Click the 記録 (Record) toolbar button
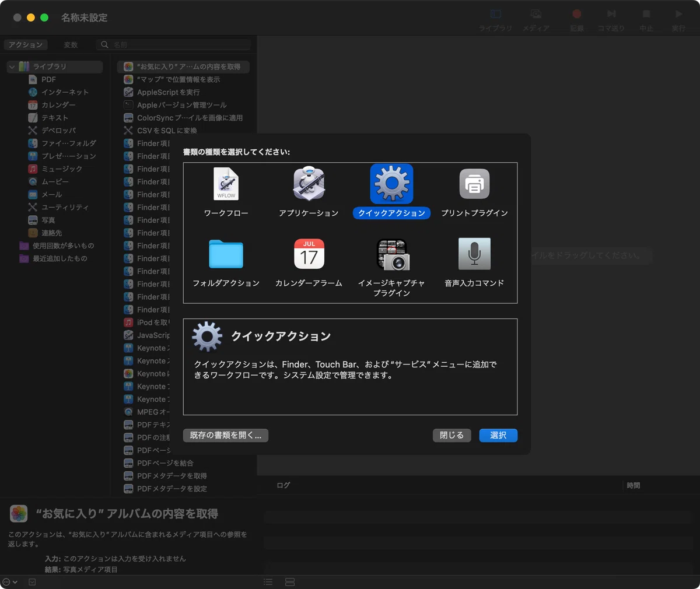 pos(577,19)
